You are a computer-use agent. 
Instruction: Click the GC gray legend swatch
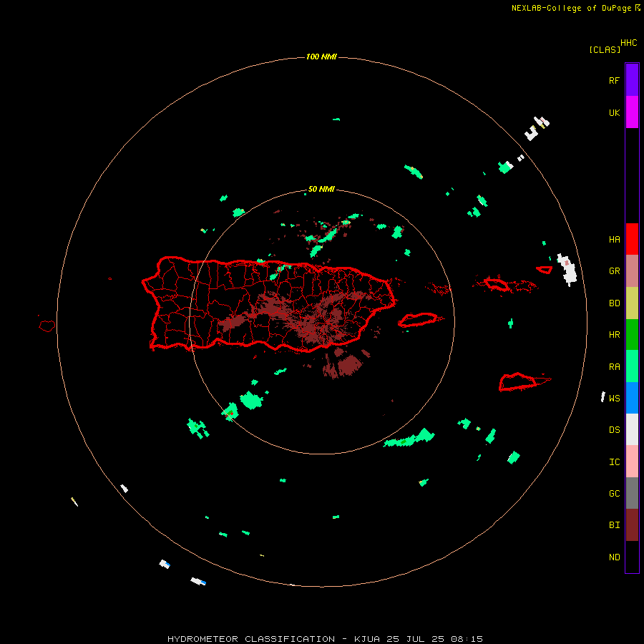tap(632, 493)
